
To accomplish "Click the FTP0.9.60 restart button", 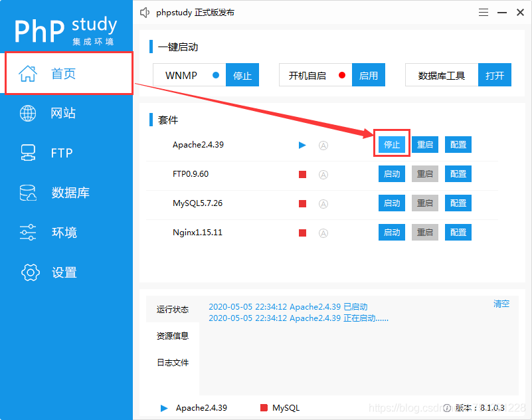I will pos(425,174).
